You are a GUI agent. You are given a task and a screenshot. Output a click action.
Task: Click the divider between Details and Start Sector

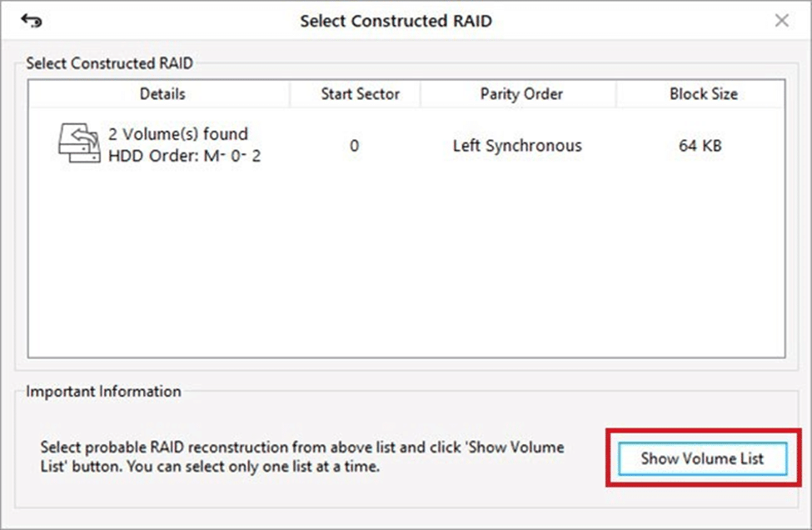[290, 93]
